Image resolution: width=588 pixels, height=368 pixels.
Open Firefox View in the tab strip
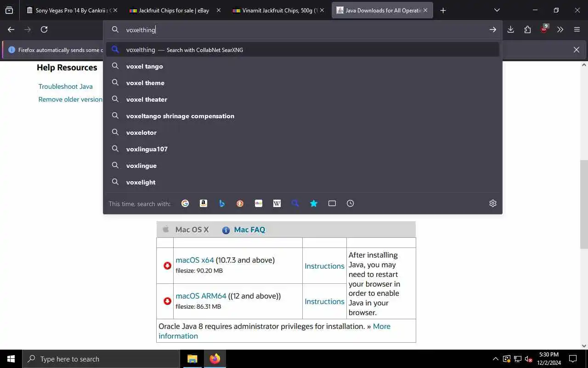(x=9, y=10)
